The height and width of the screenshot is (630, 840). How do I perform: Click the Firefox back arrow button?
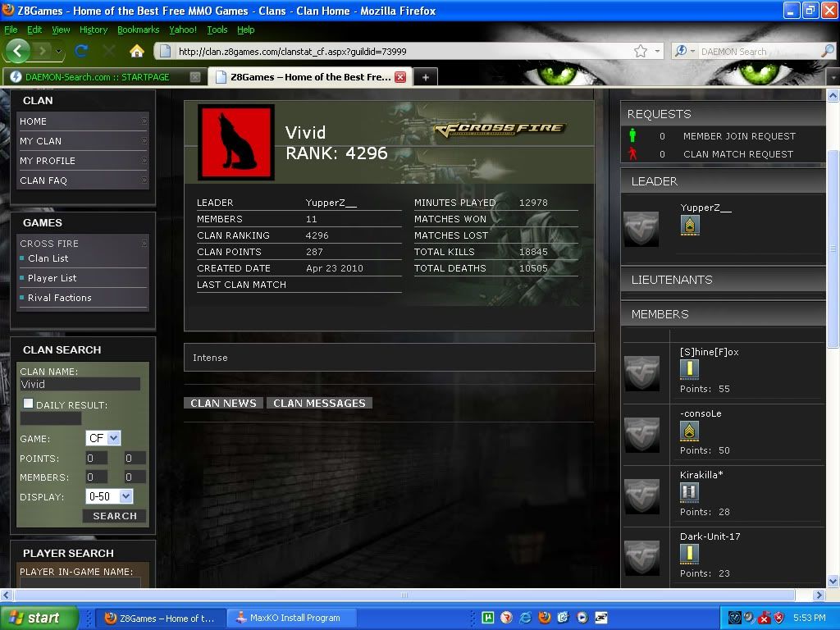[18, 51]
